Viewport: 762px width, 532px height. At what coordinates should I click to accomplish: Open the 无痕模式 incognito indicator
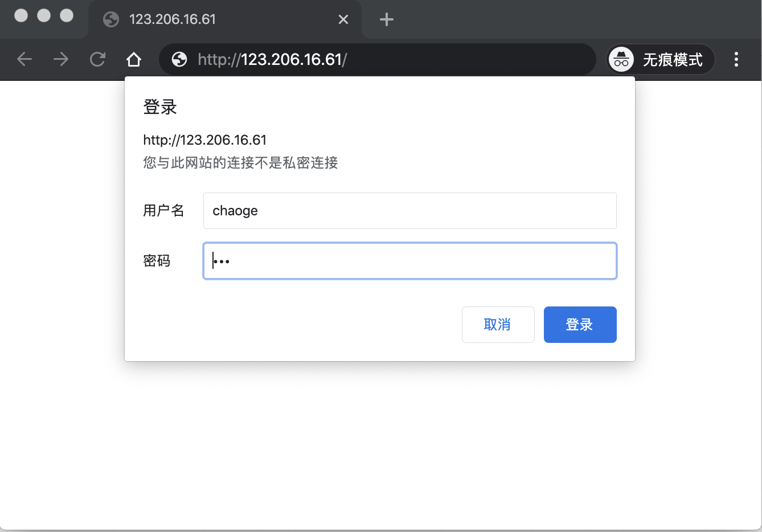point(661,59)
